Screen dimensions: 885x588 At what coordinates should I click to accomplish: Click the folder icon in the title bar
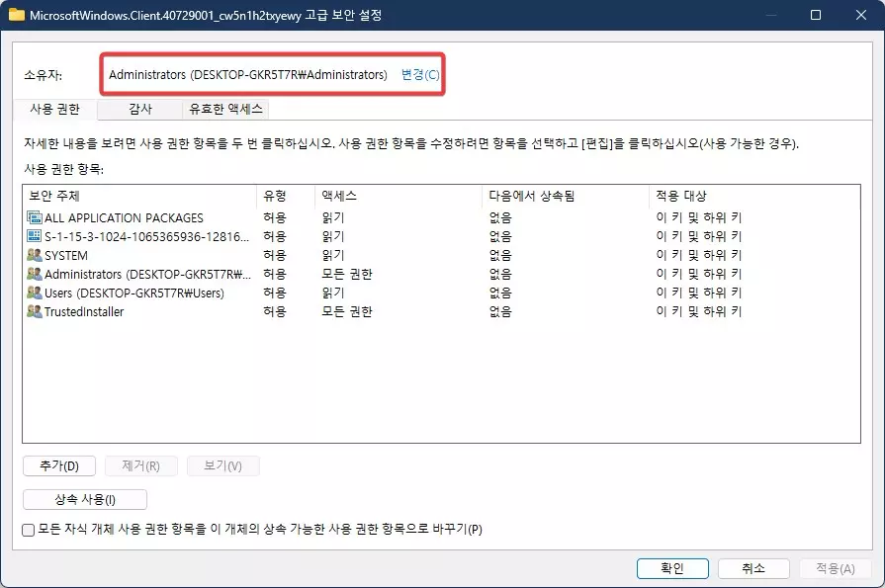coord(17,15)
